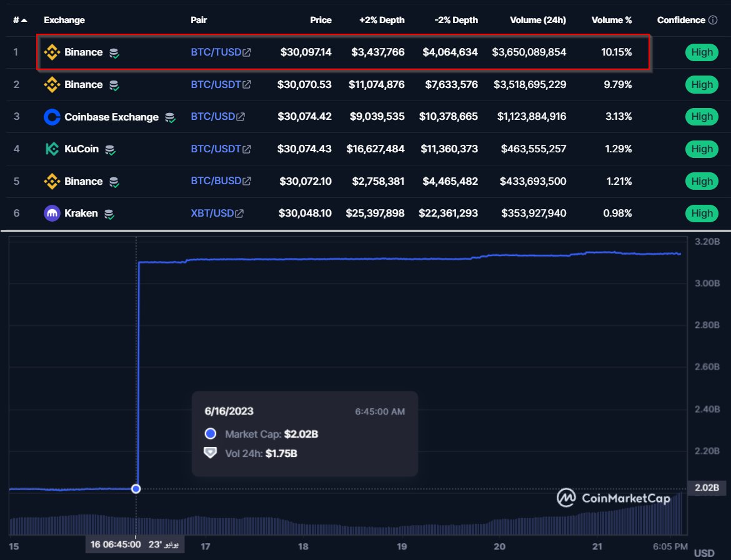
Task: Sort table by rank number column
Action: pyautogui.click(x=20, y=20)
